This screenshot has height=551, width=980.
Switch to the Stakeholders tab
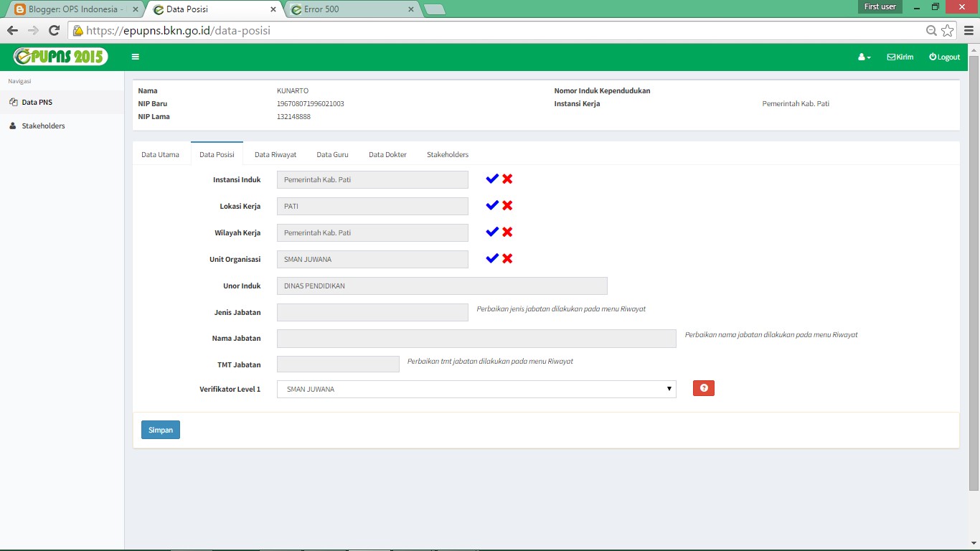point(448,154)
